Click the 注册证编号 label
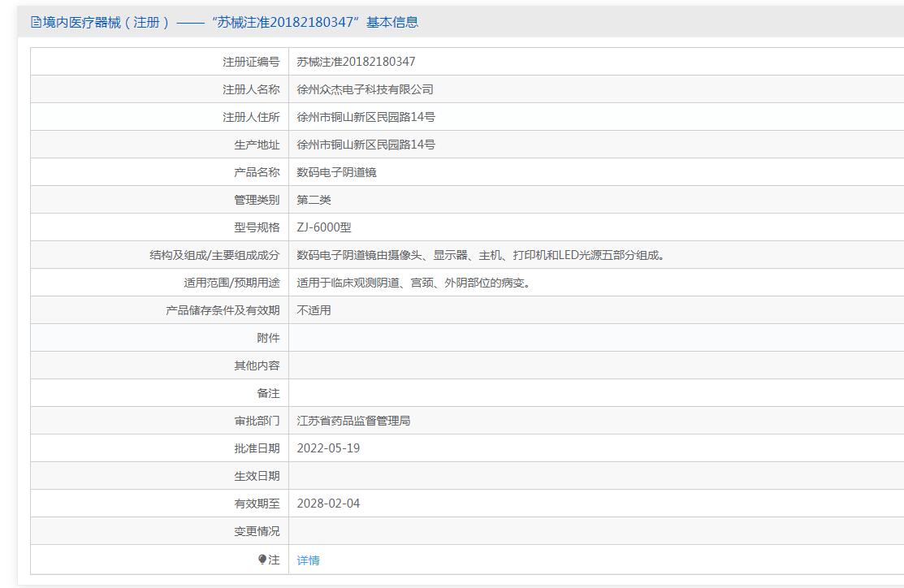 [x=251, y=62]
